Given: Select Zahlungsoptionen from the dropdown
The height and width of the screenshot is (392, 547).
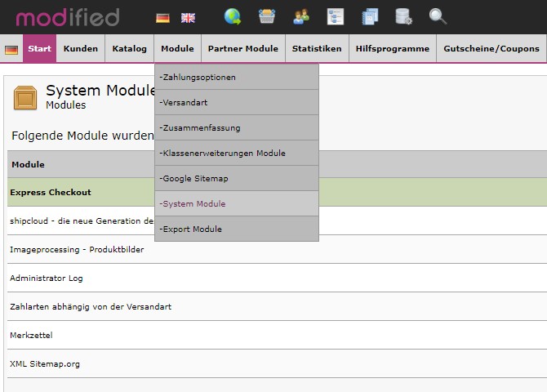Looking at the screenshot, I should click(237, 77).
